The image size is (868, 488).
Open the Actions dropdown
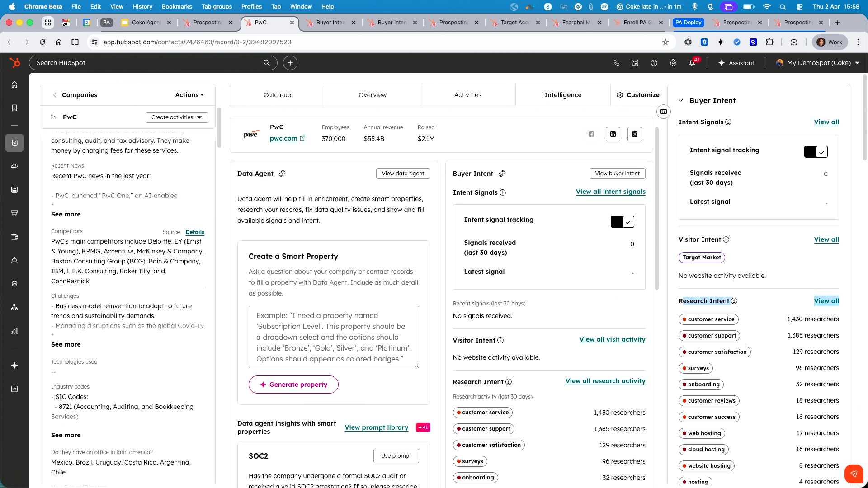pos(189,95)
